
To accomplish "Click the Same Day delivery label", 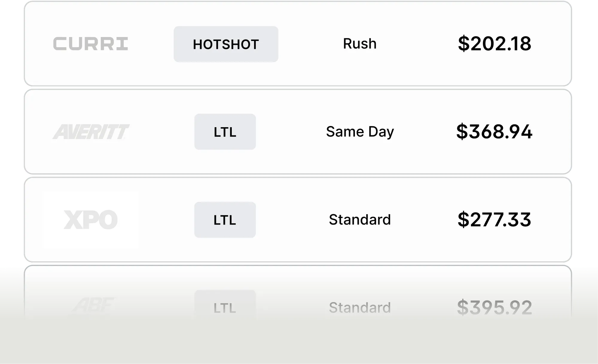I will (360, 132).
